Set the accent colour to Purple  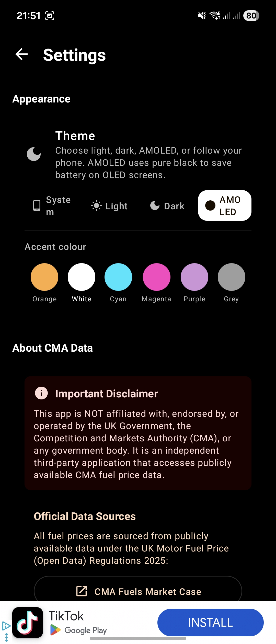(x=194, y=277)
